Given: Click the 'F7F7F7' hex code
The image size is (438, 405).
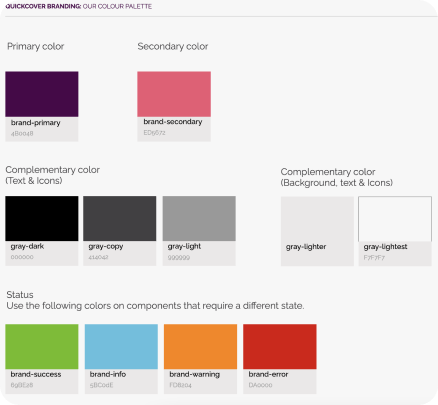Looking at the screenshot, I should click(374, 258).
